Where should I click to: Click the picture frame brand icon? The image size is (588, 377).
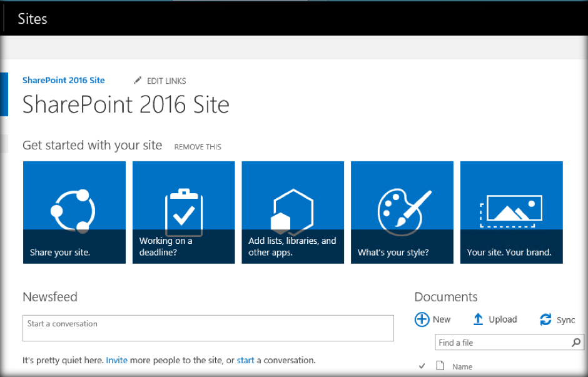tap(511, 211)
